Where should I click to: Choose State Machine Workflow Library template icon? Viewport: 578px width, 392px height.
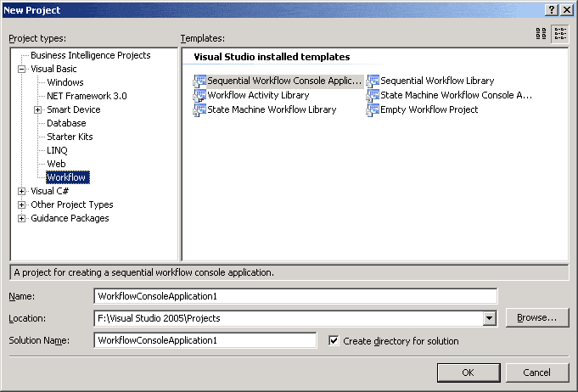[200, 109]
